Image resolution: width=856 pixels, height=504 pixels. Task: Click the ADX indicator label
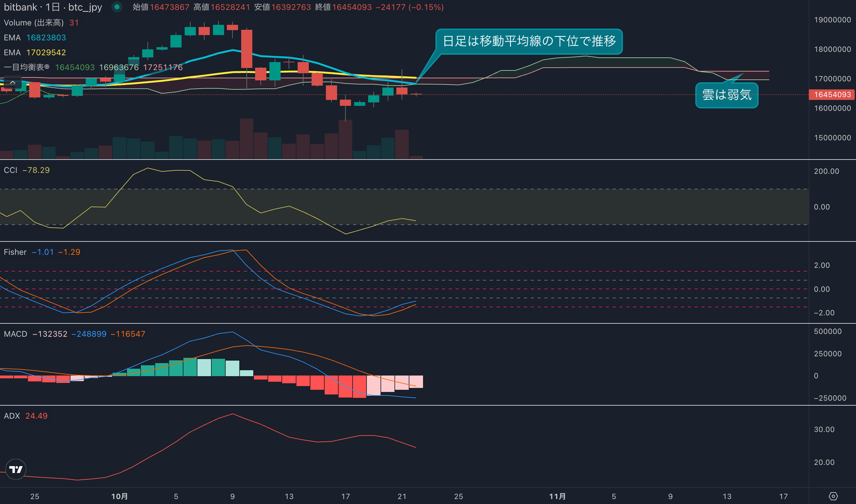(x=12, y=416)
